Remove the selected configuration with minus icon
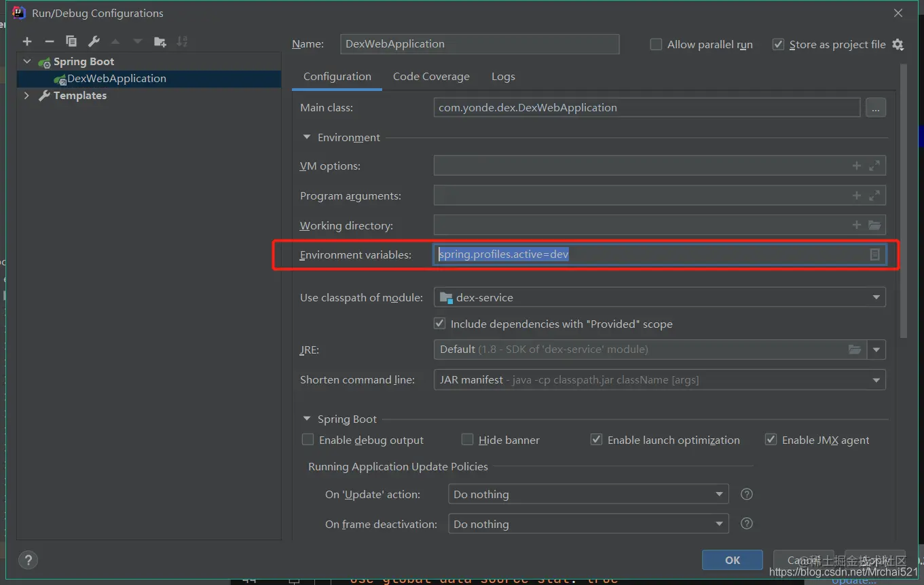924x585 pixels. (x=50, y=41)
